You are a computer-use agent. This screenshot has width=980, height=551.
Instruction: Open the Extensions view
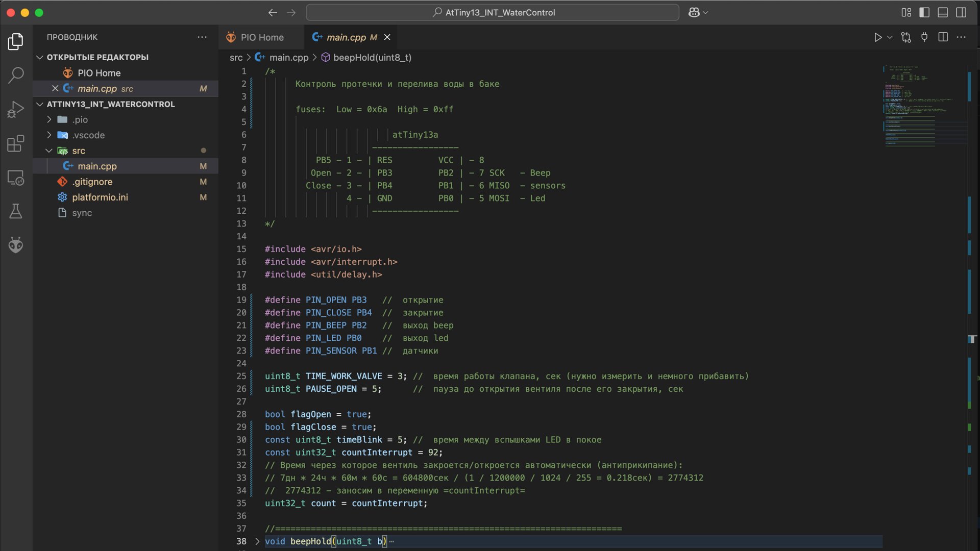(x=16, y=143)
